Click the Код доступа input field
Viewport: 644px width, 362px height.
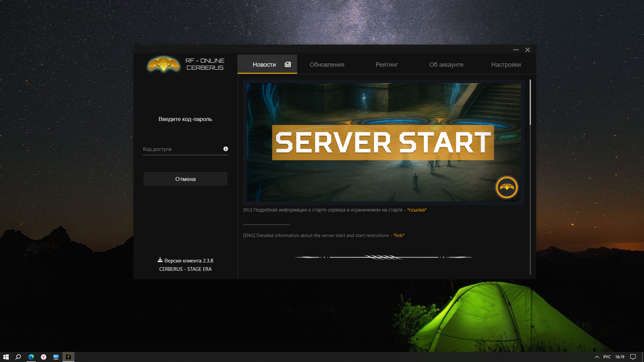tap(181, 149)
